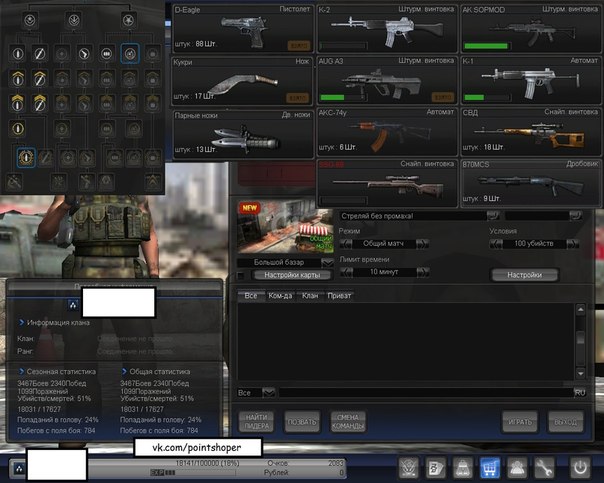Pick the blue-highlighted skill in the first skill row
The image size is (604, 483).
point(130,54)
